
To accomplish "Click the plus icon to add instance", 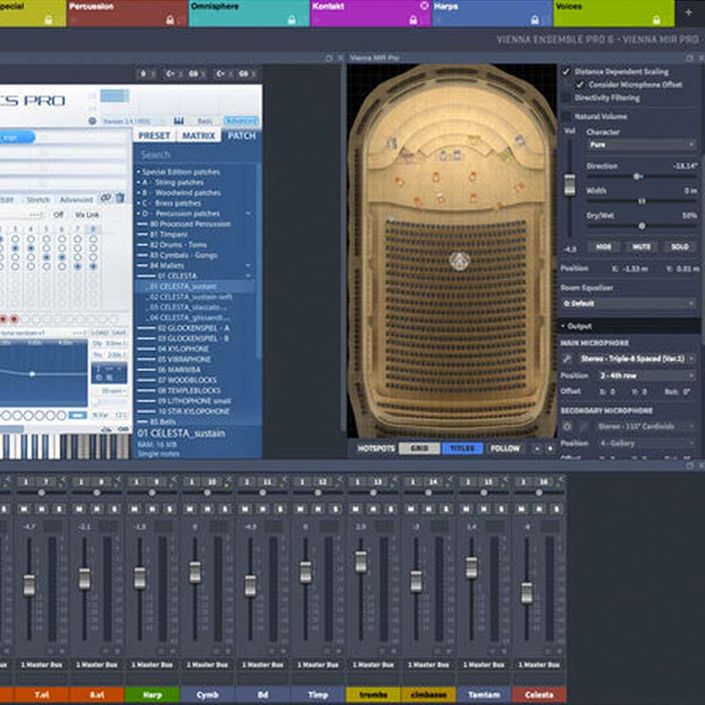I will [688, 13].
